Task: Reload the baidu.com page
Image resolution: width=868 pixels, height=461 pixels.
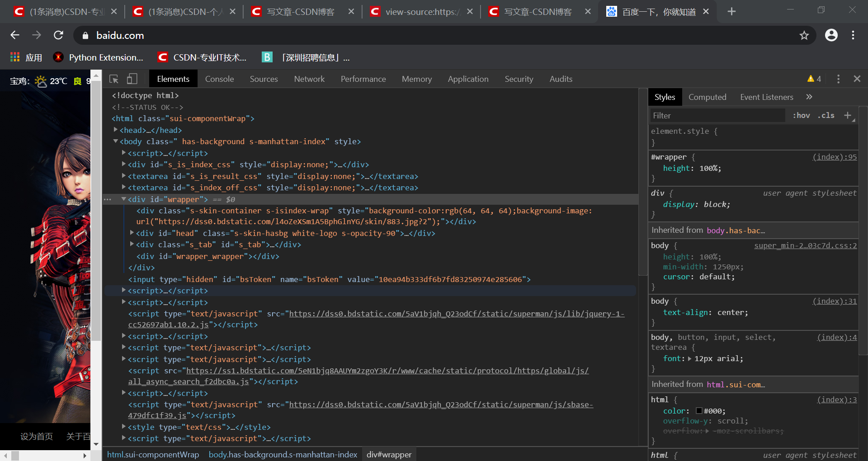Action: click(58, 35)
